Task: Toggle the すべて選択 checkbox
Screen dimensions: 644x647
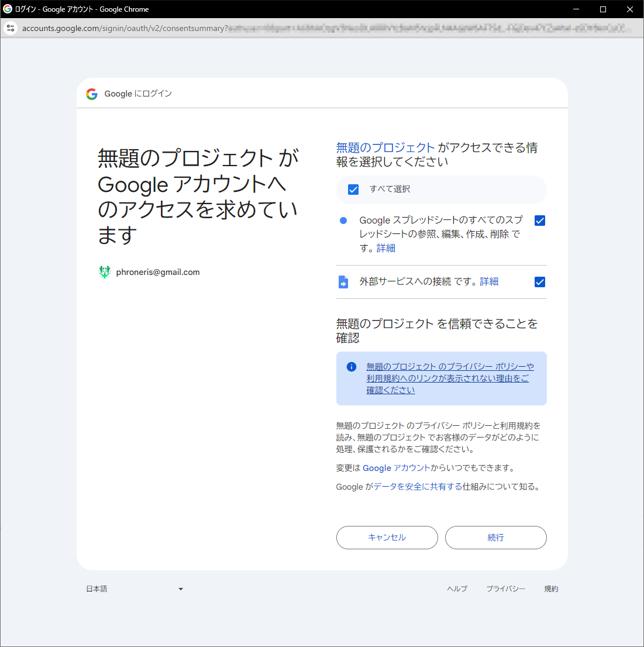Action: (353, 190)
